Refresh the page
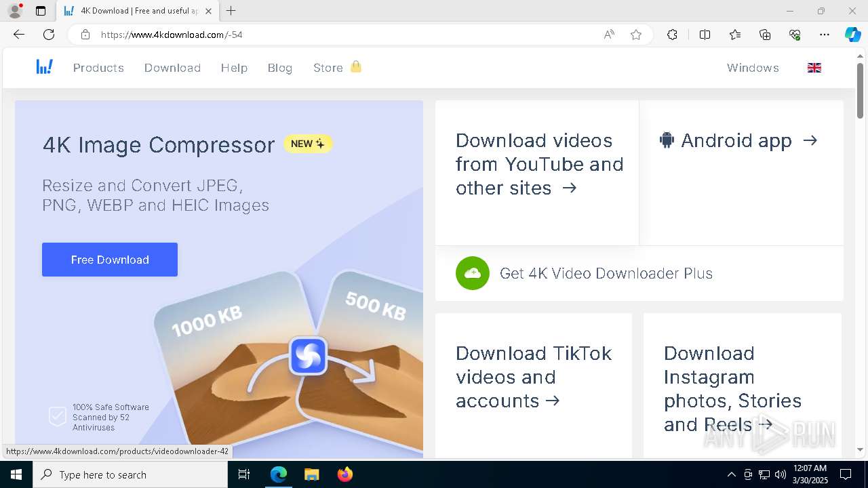The image size is (868, 488). (49, 35)
